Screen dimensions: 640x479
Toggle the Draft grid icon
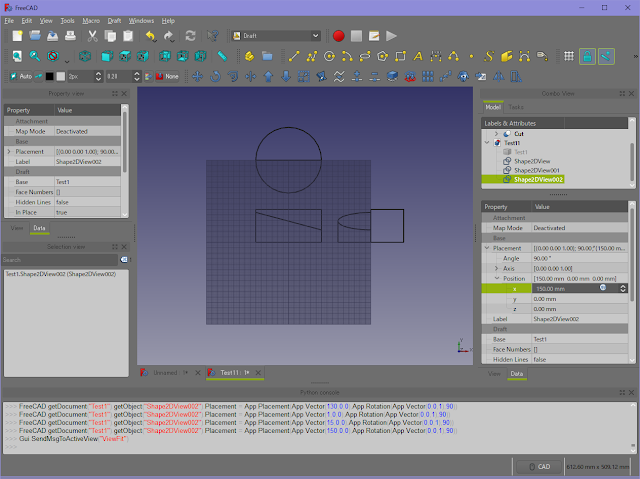click(568, 56)
